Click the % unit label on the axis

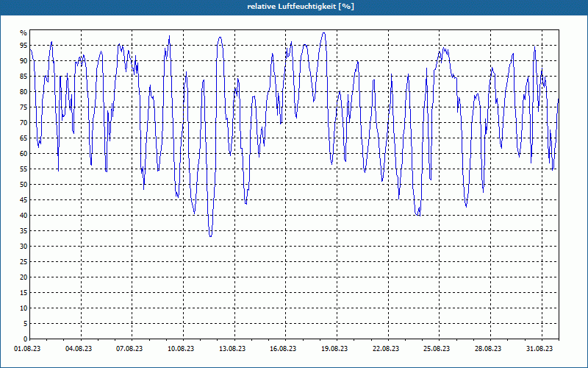[24, 33]
